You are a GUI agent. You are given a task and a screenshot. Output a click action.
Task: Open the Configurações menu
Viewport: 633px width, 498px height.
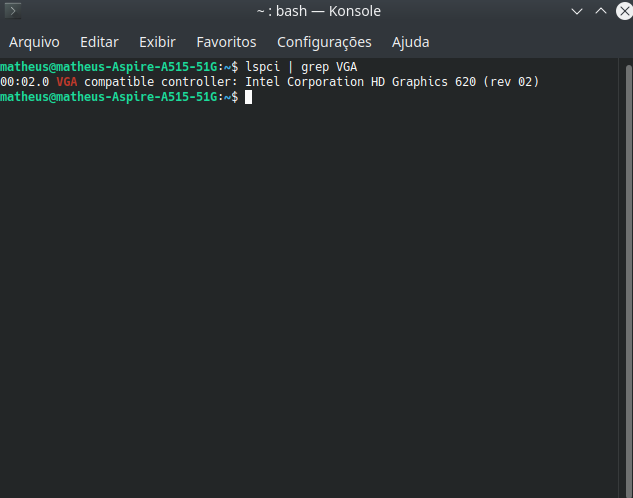click(x=324, y=42)
